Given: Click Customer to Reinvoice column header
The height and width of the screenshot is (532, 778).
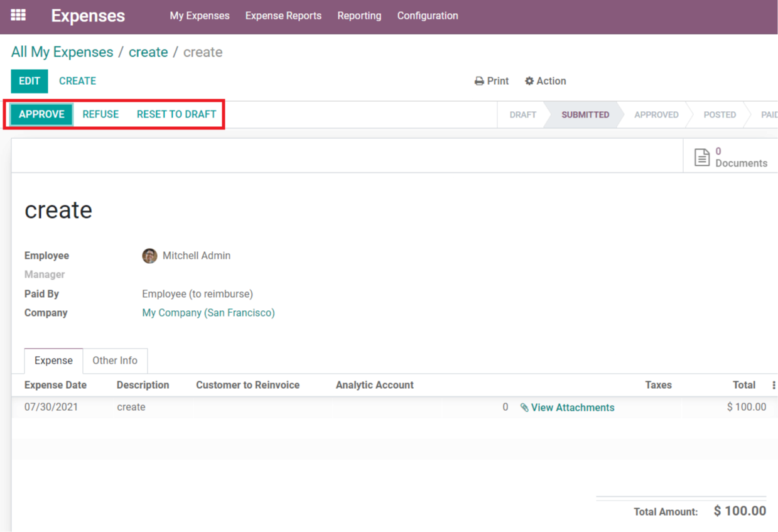Looking at the screenshot, I should (247, 385).
